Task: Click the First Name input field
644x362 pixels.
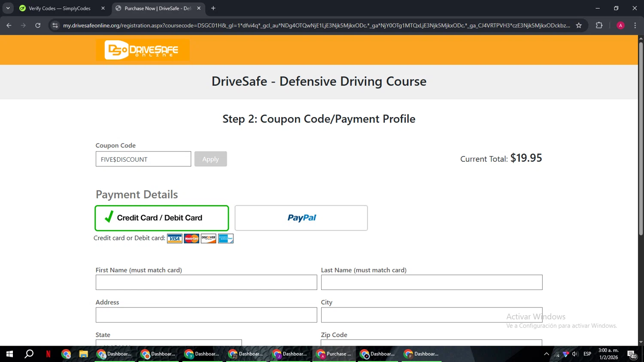Action: (207, 282)
